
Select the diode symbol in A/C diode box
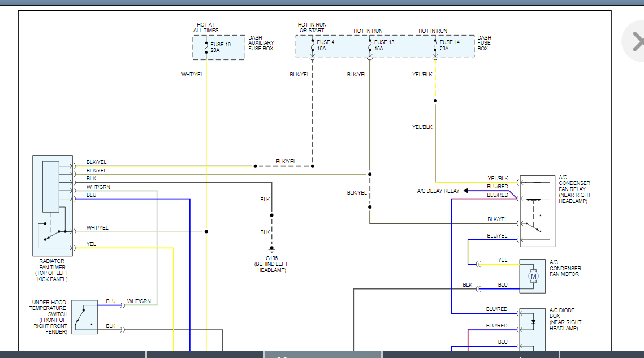pyautogui.click(x=533, y=322)
